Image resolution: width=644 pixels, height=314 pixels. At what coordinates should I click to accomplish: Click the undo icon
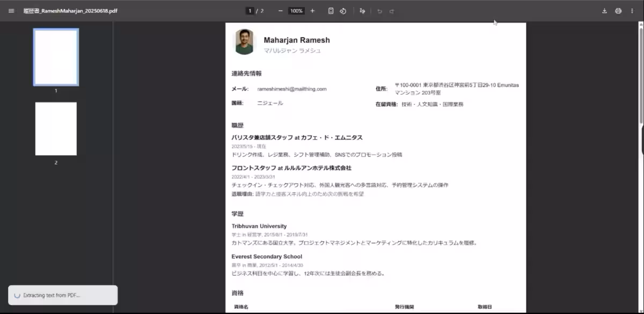coord(379,10)
